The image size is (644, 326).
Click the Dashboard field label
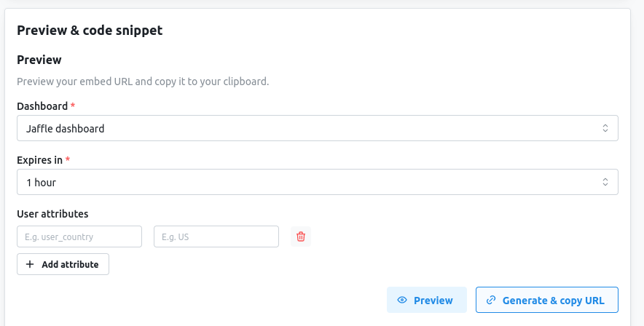tap(42, 106)
